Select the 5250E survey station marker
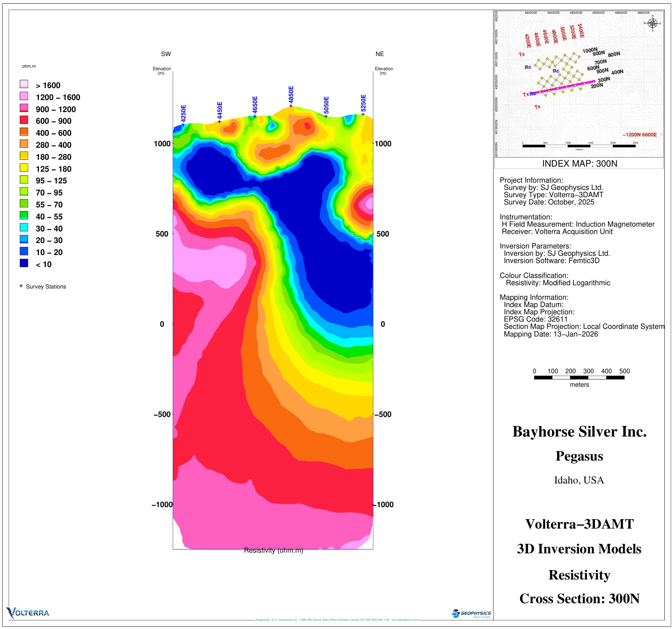The image size is (672, 629). coord(363,114)
